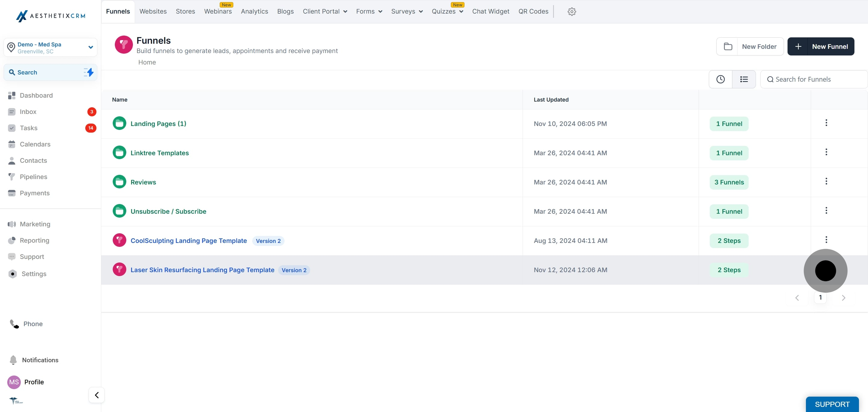868x412 pixels.
Task: Expand the Demo - Med Spa location dropdown
Action: coord(90,47)
